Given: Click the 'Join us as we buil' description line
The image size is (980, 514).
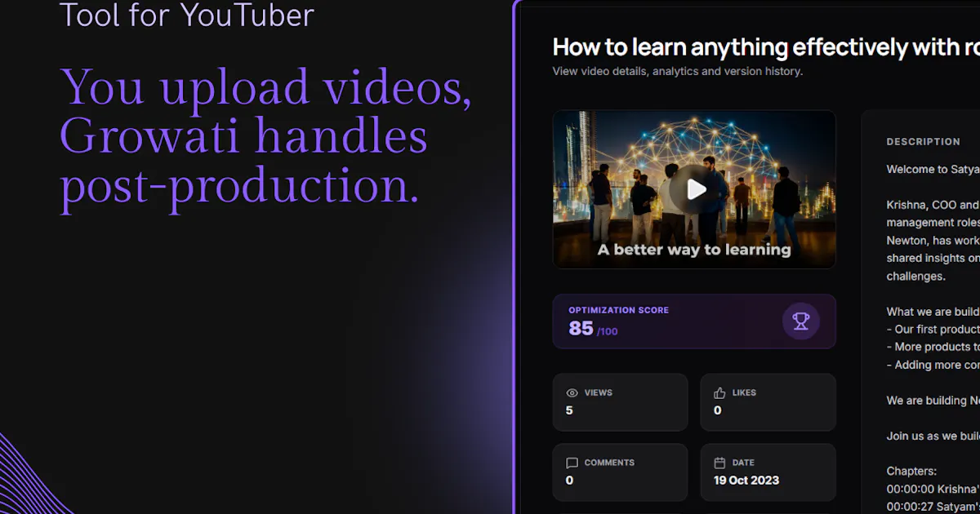Looking at the screenshot, I should coord(933,436).
